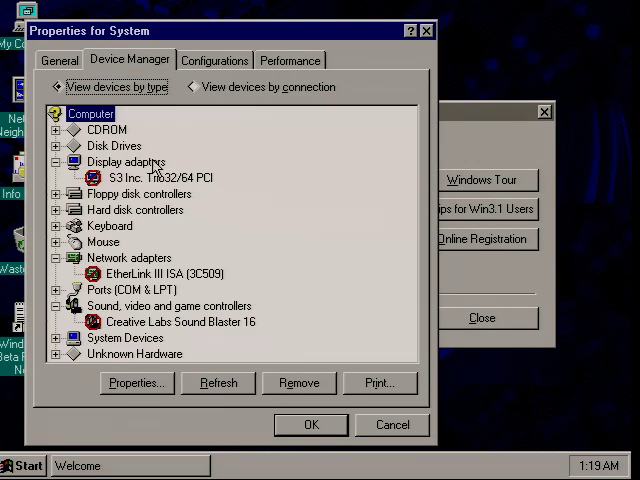Image resolution: width=640 pixels, height=480 pixels.
Task: Open the Configurations tab
Action: (215, 61)
